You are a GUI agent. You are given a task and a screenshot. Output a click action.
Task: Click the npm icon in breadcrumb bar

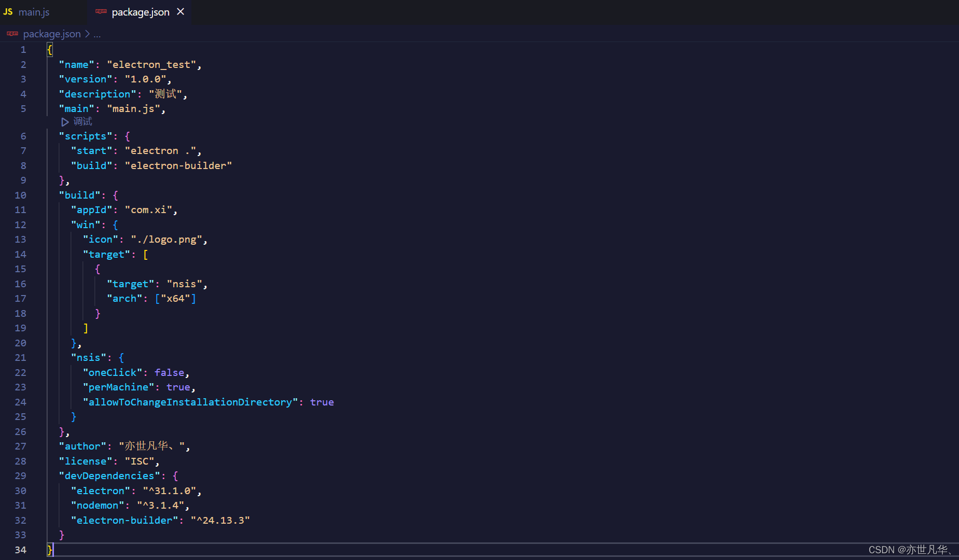click(12, 34)
